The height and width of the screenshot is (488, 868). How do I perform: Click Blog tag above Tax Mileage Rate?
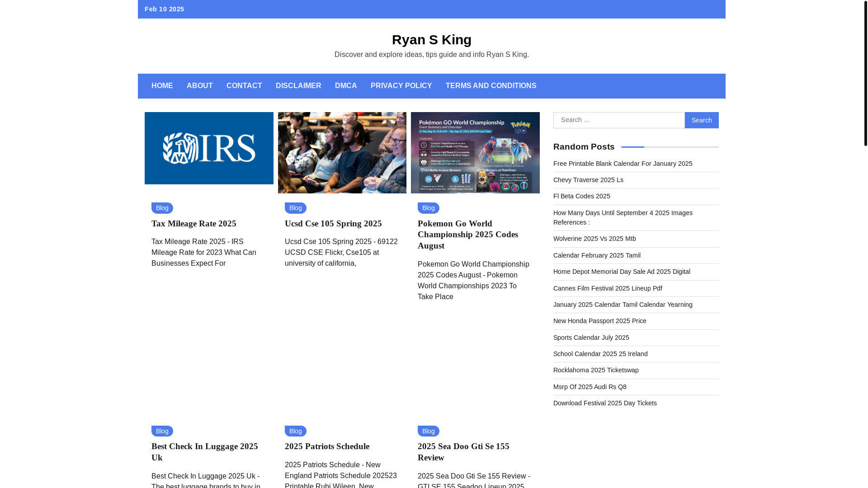(x=162, y=208)
